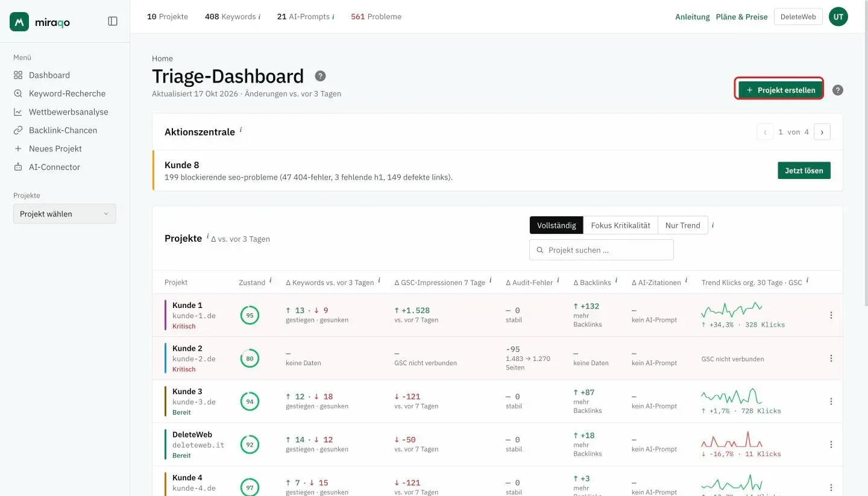The width and height of the screenshot is (868, 496).
Task: Click the info icon beside the Zustand column
Action: coord(270,280)
